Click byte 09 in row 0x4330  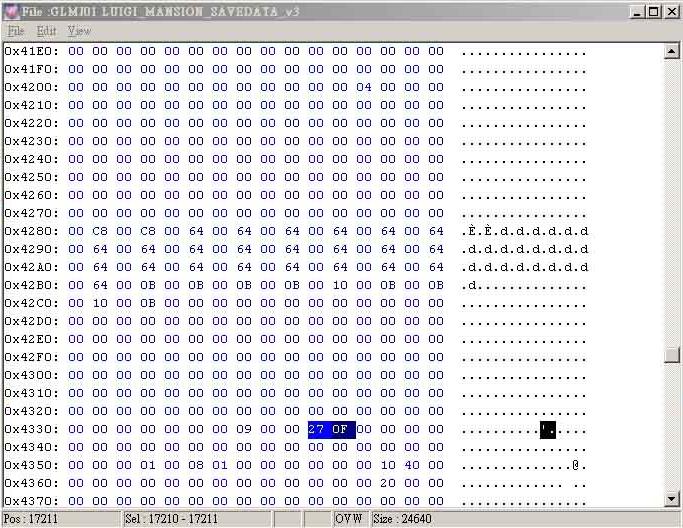[244, 430]
